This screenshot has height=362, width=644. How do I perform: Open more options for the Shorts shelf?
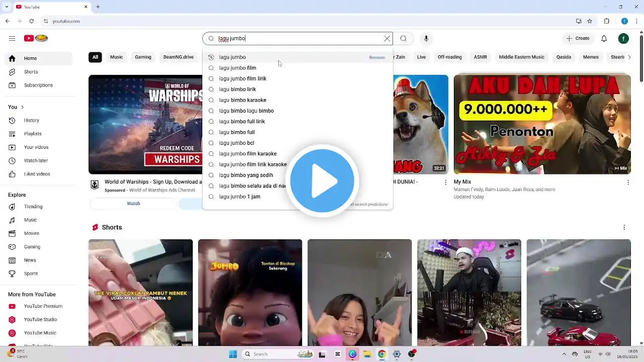click(x=624, y=227)
